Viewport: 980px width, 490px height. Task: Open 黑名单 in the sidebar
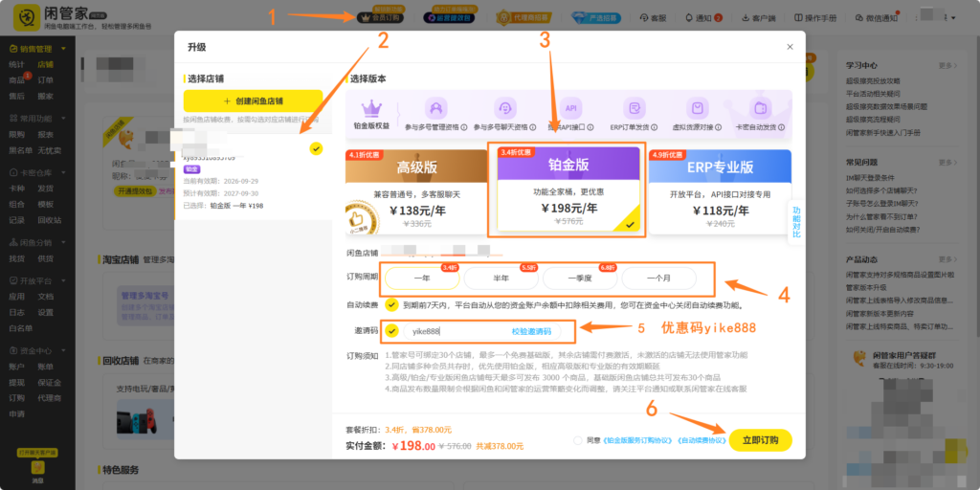20,150
